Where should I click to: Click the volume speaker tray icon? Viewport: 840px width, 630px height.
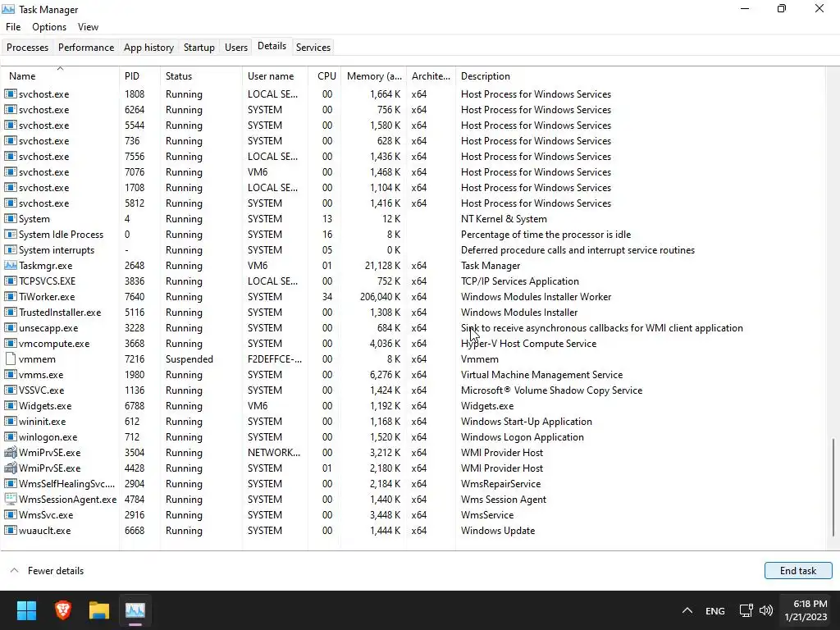[766, 610]
